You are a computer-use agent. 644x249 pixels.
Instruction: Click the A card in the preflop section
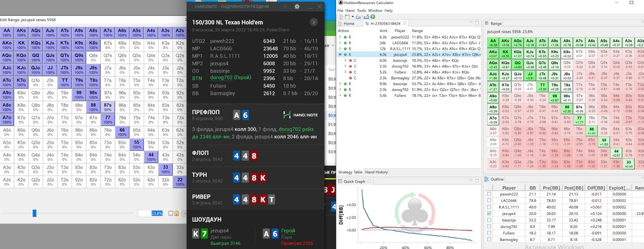tap(237, 115)
